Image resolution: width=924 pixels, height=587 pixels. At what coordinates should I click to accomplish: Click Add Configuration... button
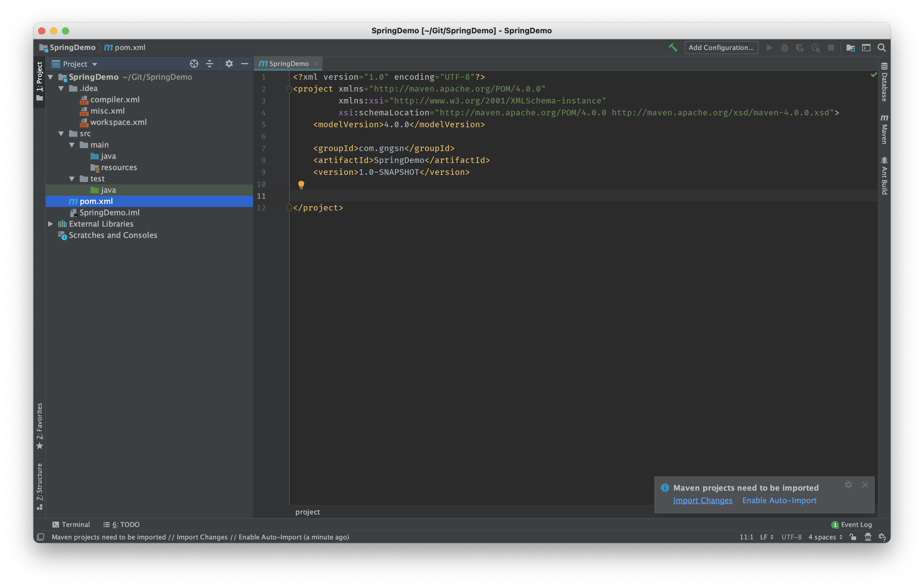(721, 48)
